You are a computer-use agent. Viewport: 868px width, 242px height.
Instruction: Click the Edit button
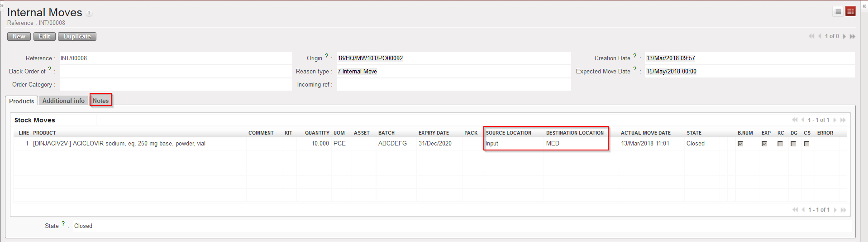44,36
